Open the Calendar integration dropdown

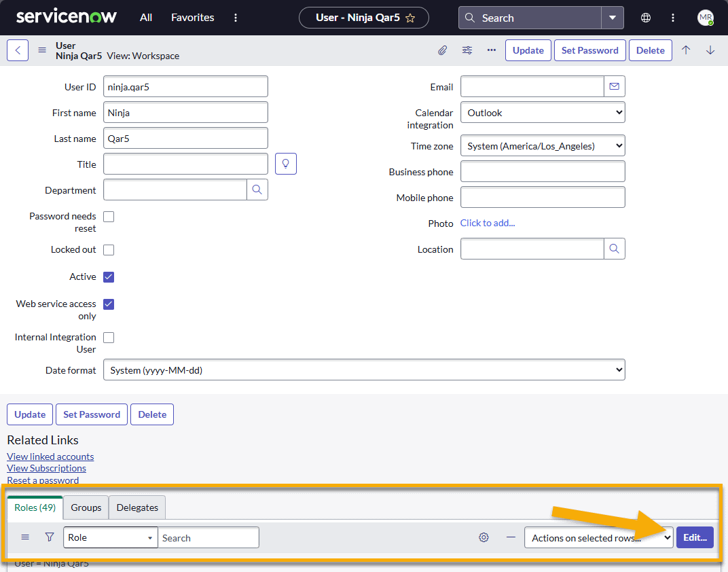(543, 112)
